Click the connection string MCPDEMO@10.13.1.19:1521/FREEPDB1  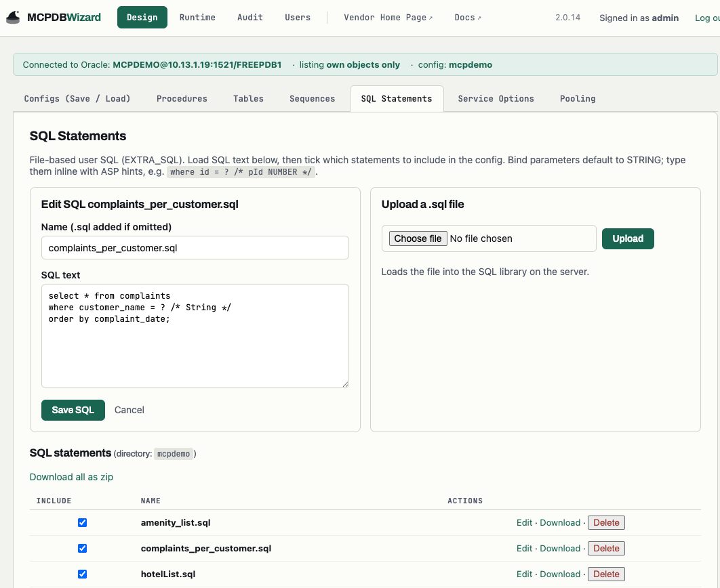pos(197,64)
